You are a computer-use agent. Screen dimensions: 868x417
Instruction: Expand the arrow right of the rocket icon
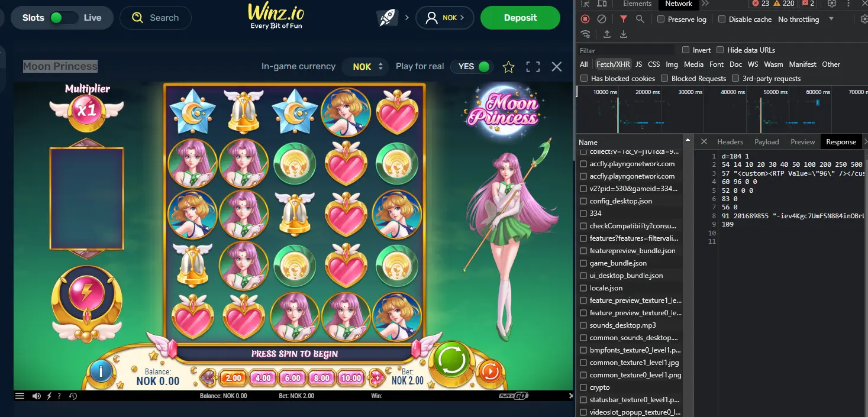point(406,18)
